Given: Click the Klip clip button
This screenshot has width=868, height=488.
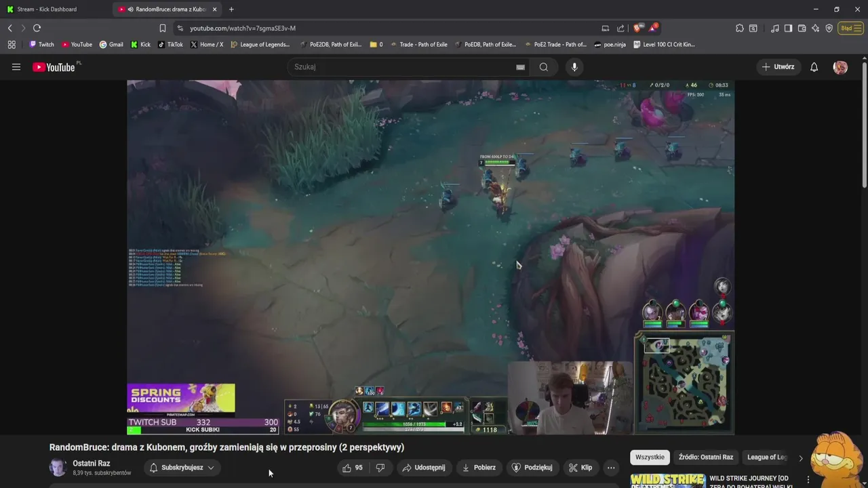Looking at the screenshot, I should coord(580,468).
